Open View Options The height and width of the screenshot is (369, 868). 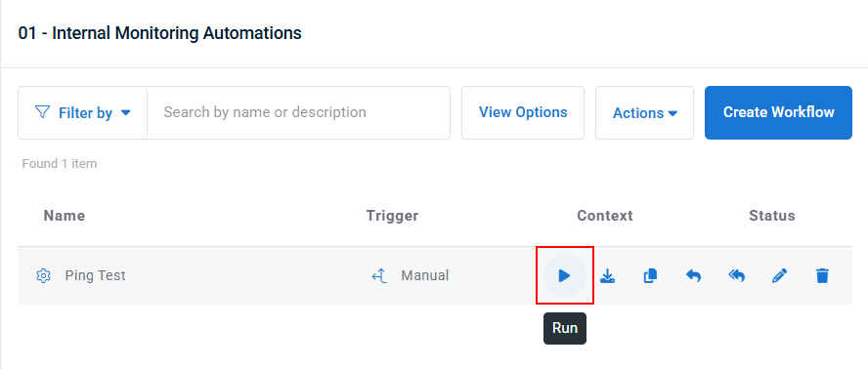[x=523, y=112]
